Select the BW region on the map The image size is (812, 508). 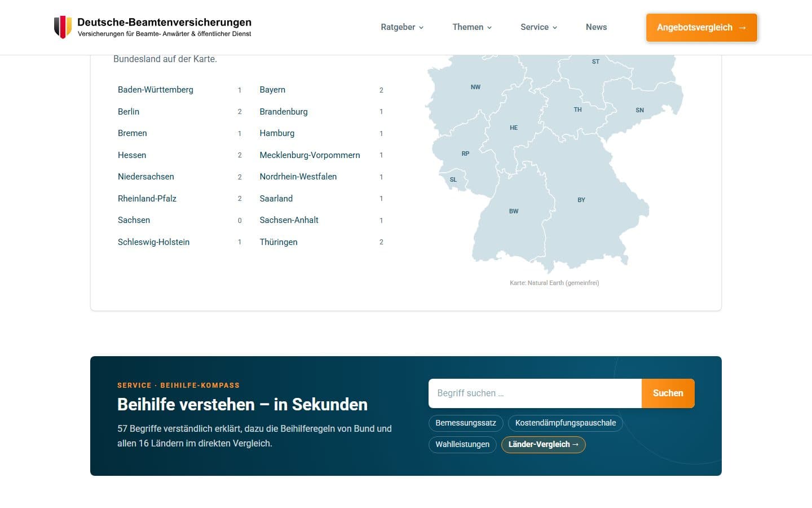[513, 211]
